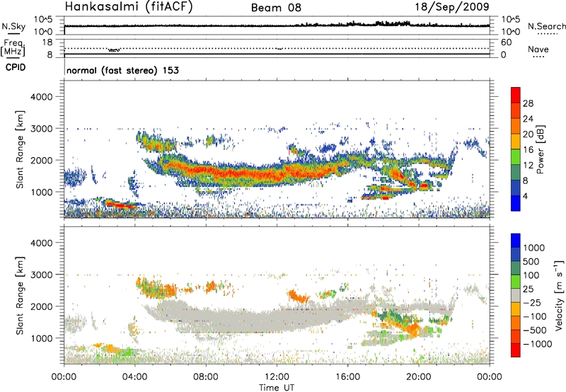
Task: Click the dotted frequency trace line
Action: (x=277, y=48)
